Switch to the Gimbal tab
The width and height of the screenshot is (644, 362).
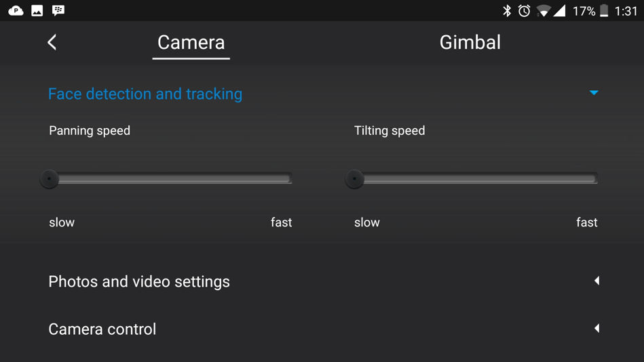(x=470, y=42)
